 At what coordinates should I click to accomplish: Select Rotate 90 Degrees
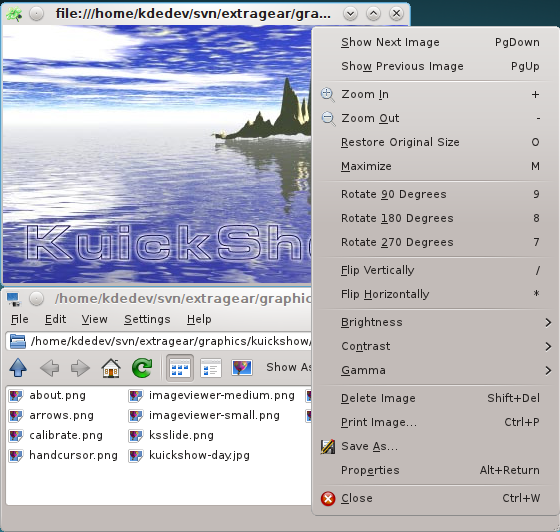click(x=436, y=194)
